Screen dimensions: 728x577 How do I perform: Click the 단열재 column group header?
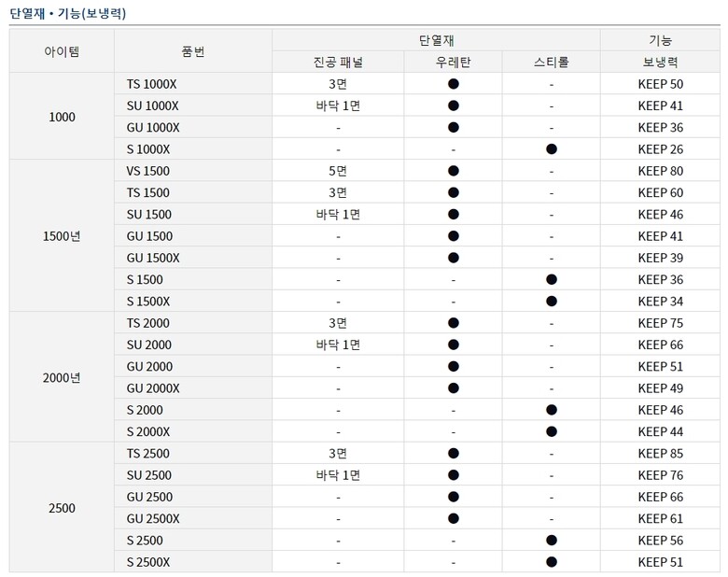click(x=436, y=40)
